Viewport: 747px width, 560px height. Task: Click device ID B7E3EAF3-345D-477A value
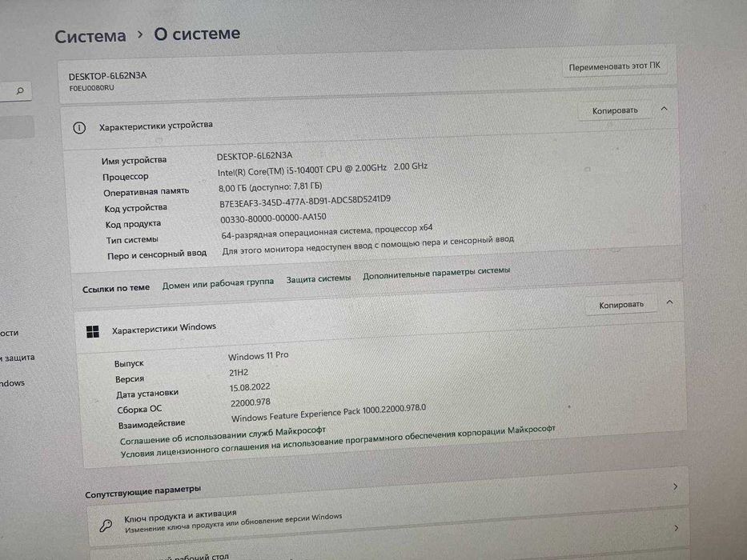[x=305, y=202]
